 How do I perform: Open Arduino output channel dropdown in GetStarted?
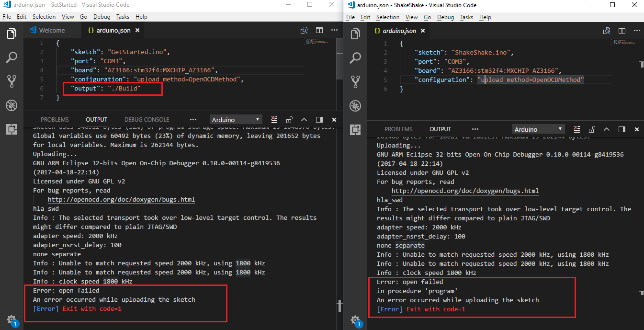tap(236, 119)
